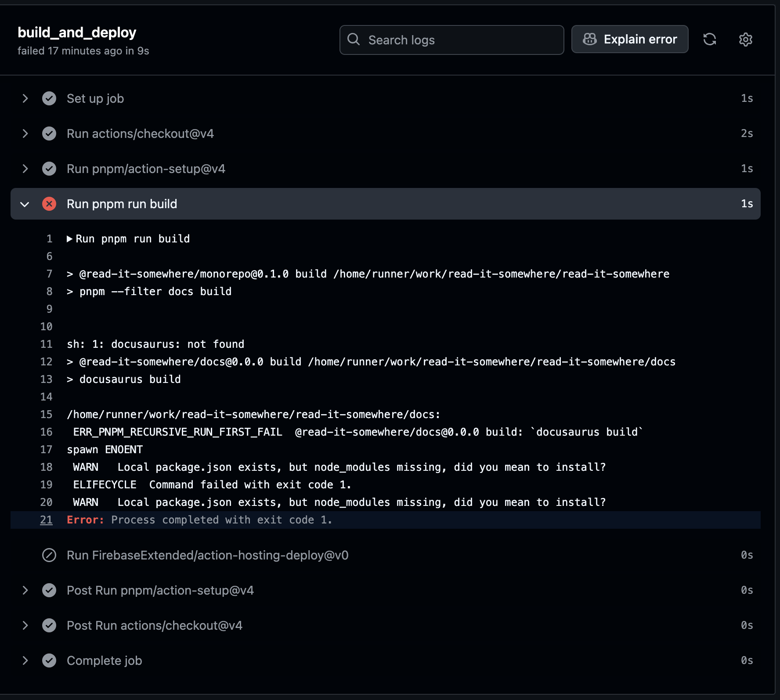The height and width of the screenshot is (700, 780).
Task: Expand the Set up job step
Action: click(25, 98)
